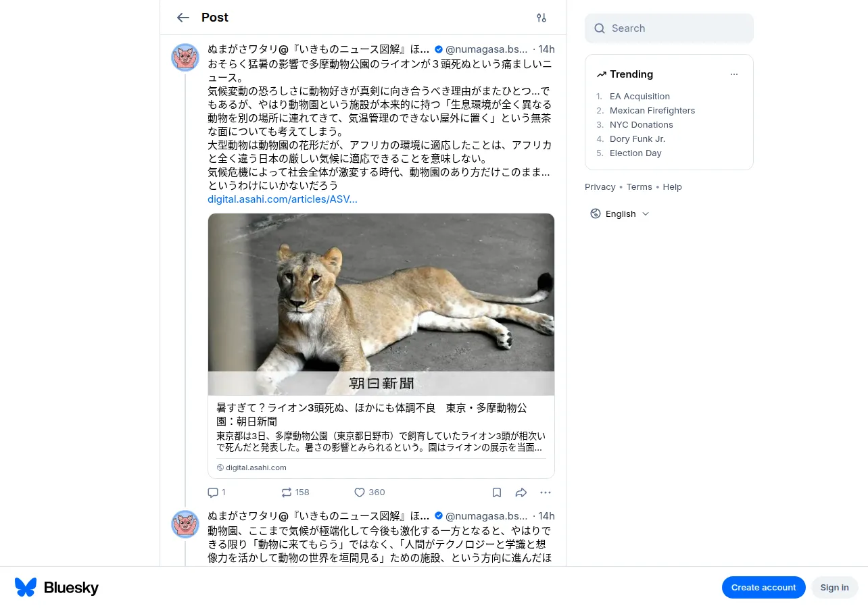Go back using the arrow beside Post
This screenshot has width=868, height=608.
coord(183,18)
